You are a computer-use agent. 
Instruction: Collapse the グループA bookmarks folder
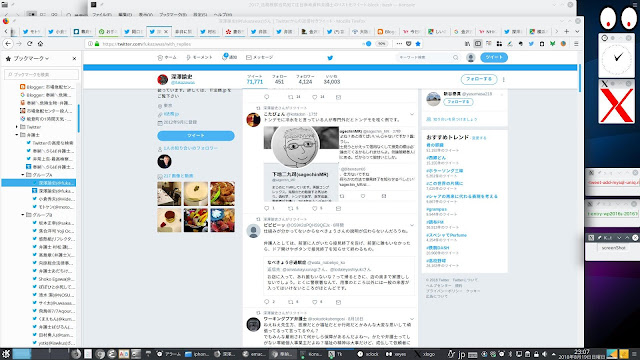[23, 175]
